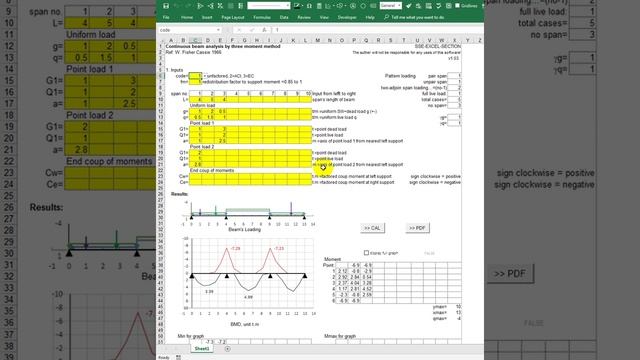The width and height of the screenshot is (640, 360).
Task: Click the Ready status bar text
Action: click(x=164, y=358)
